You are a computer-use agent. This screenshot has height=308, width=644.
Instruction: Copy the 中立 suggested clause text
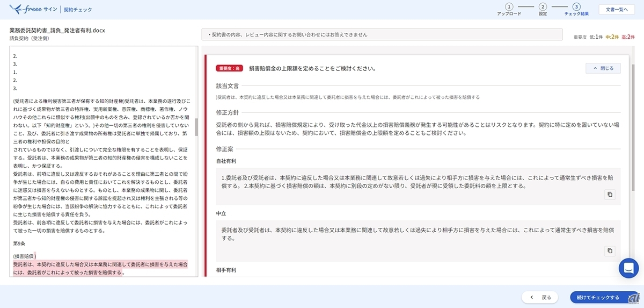click(610, 250)
